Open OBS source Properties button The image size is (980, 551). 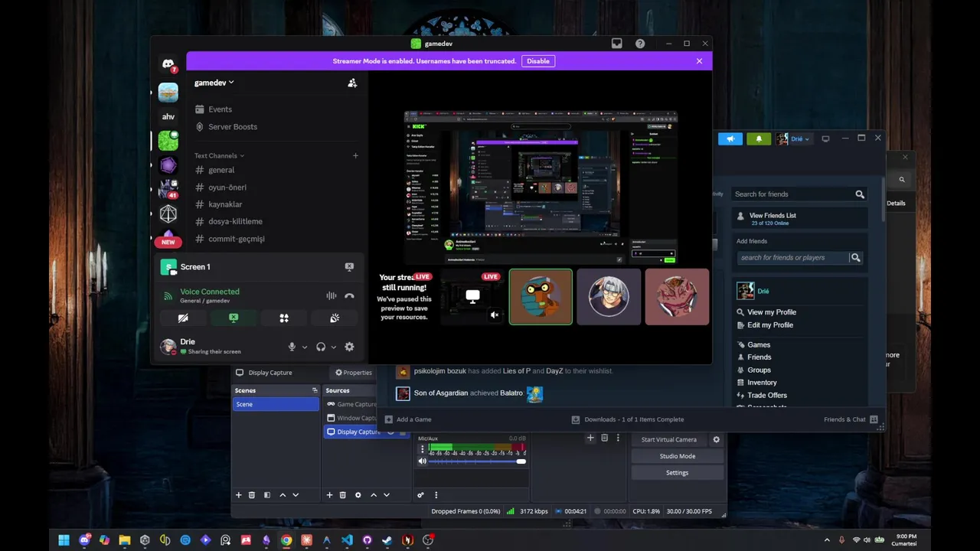click(354, 373)
